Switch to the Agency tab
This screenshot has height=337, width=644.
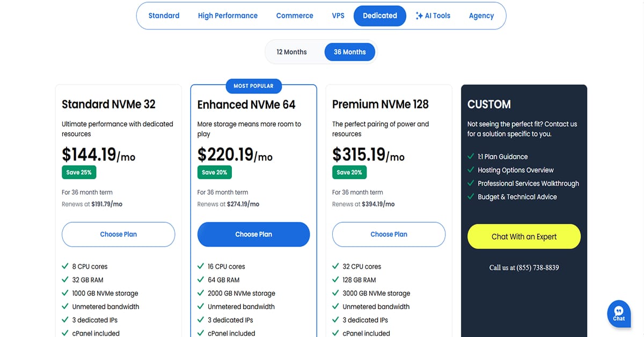click(481, 16)
